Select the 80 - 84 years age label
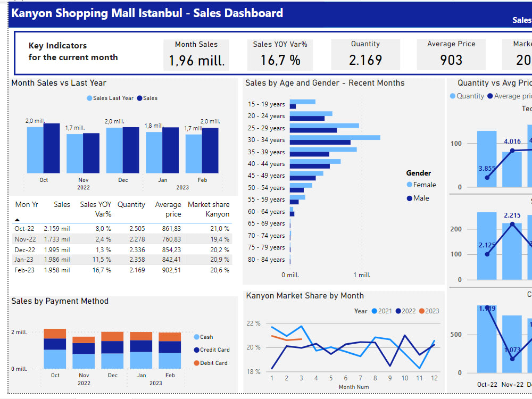This screenshot has width=532, height=399. pos(267,260)
